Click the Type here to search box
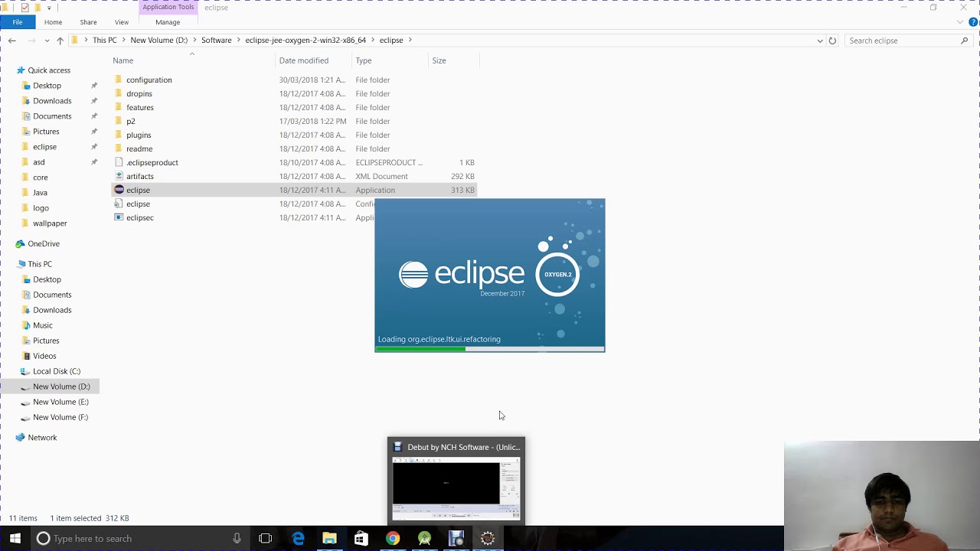Screen dimensions: 980x551 pyautogui.click(x=139, y=539)
